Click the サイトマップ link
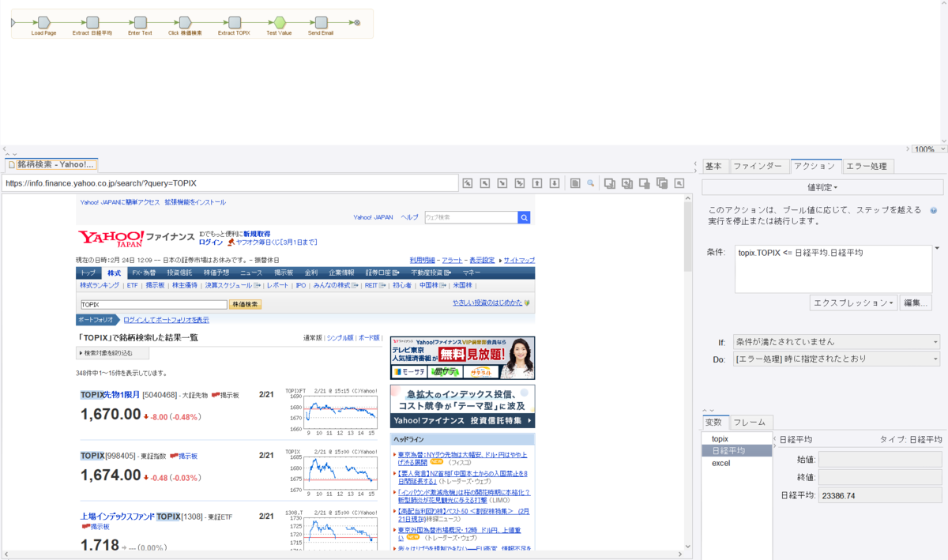Viewport: 948px width, 560px height. coord(519,260)
